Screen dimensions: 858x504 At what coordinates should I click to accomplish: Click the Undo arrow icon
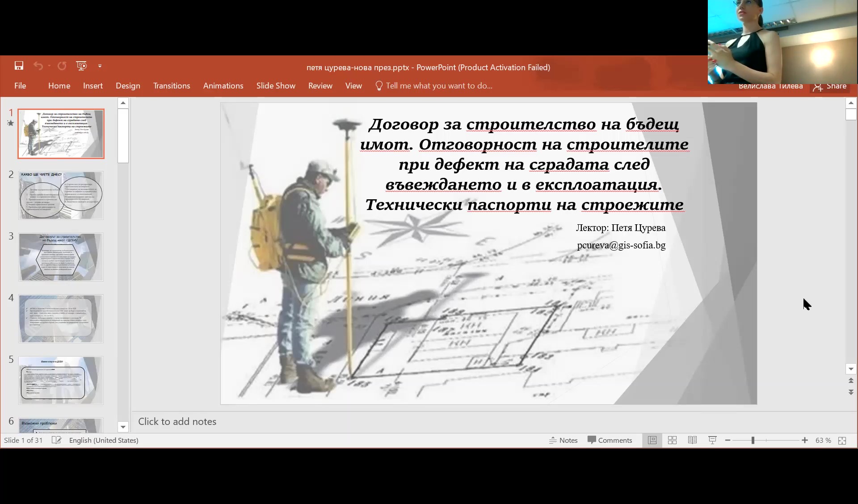tap(38, 66)
